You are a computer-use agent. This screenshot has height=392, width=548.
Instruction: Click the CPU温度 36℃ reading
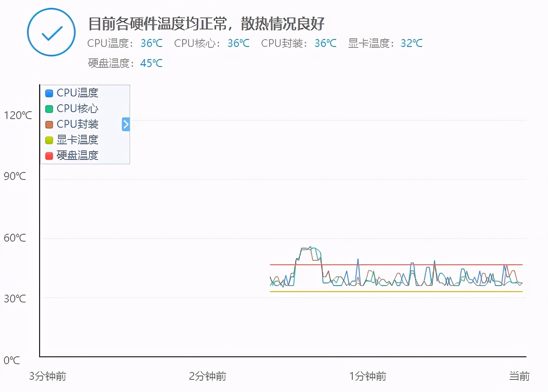pos(151,43)
